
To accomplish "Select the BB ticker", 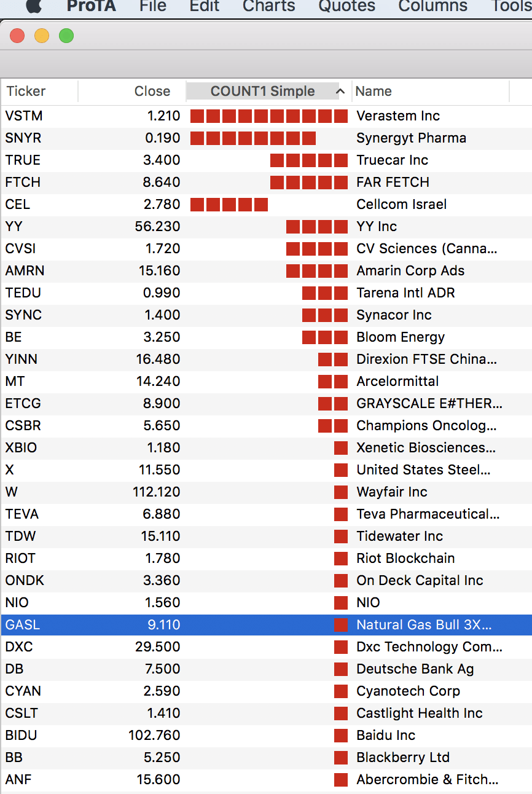I will 14,757.
